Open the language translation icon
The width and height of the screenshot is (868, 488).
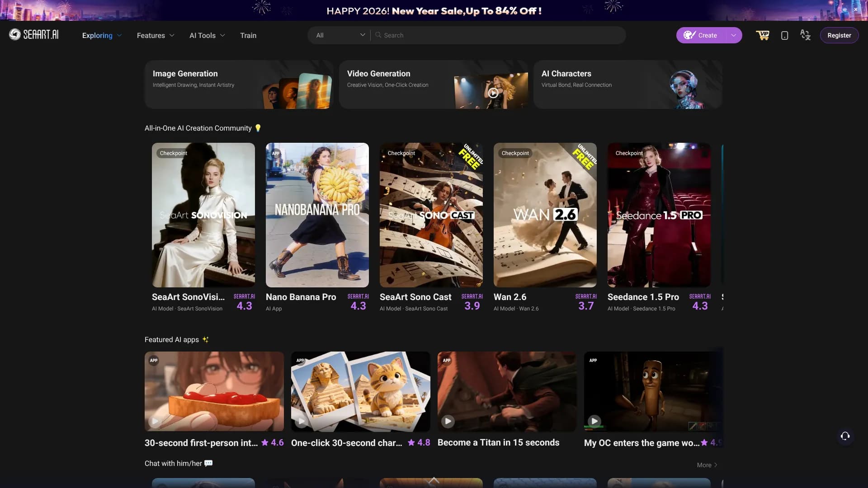click(x=805, y=35)
